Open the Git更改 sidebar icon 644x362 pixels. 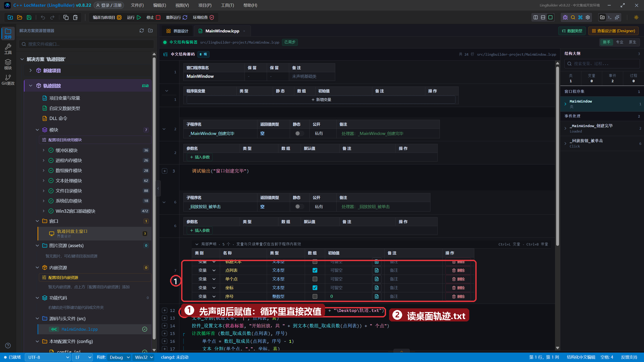click(x=8, y=80)
